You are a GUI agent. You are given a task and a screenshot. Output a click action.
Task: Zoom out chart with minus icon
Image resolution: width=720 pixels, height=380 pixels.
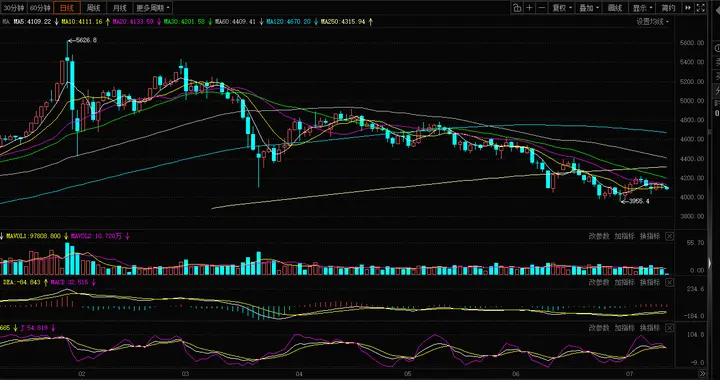542,8
